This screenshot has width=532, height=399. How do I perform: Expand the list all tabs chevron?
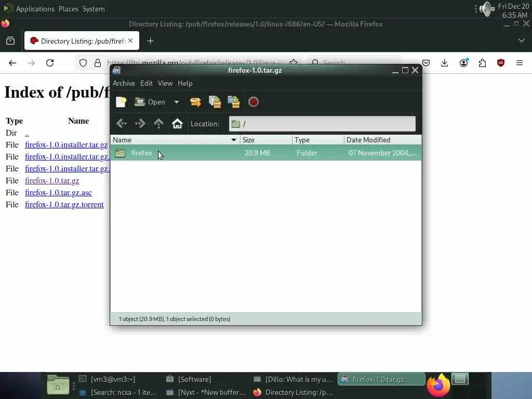522,41
